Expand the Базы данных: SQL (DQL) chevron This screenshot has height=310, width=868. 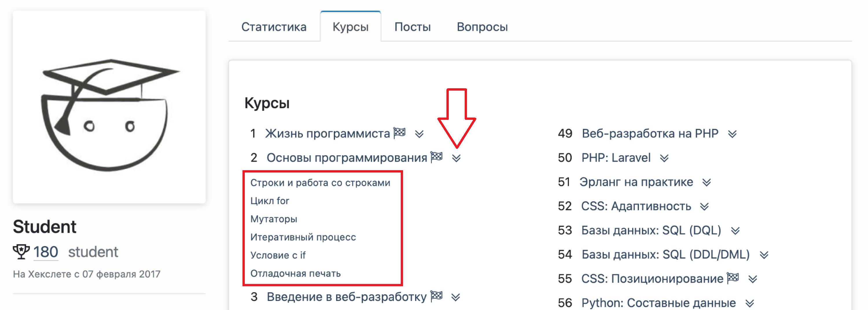[735, 231]
